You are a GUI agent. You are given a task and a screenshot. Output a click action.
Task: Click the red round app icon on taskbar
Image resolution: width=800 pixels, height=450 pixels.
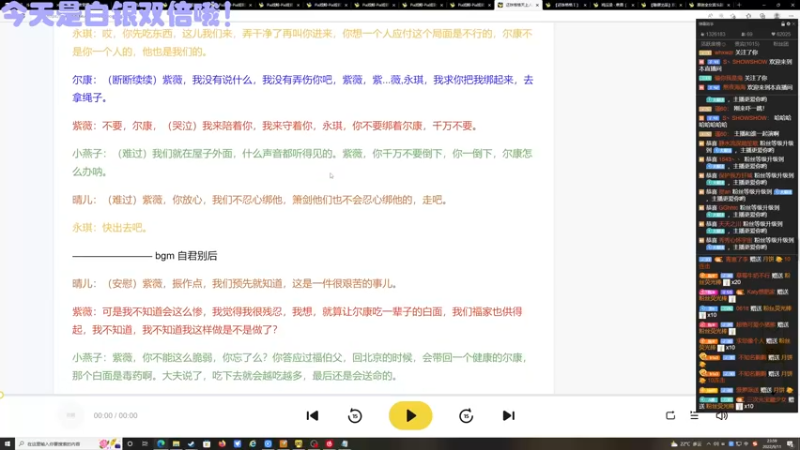click(329, 444)
